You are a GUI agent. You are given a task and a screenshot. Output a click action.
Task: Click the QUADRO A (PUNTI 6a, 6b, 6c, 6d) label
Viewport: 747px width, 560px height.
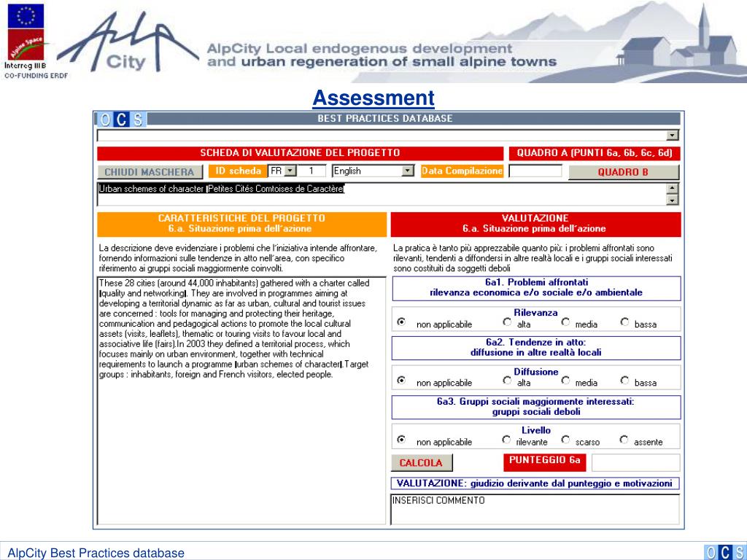595,153
